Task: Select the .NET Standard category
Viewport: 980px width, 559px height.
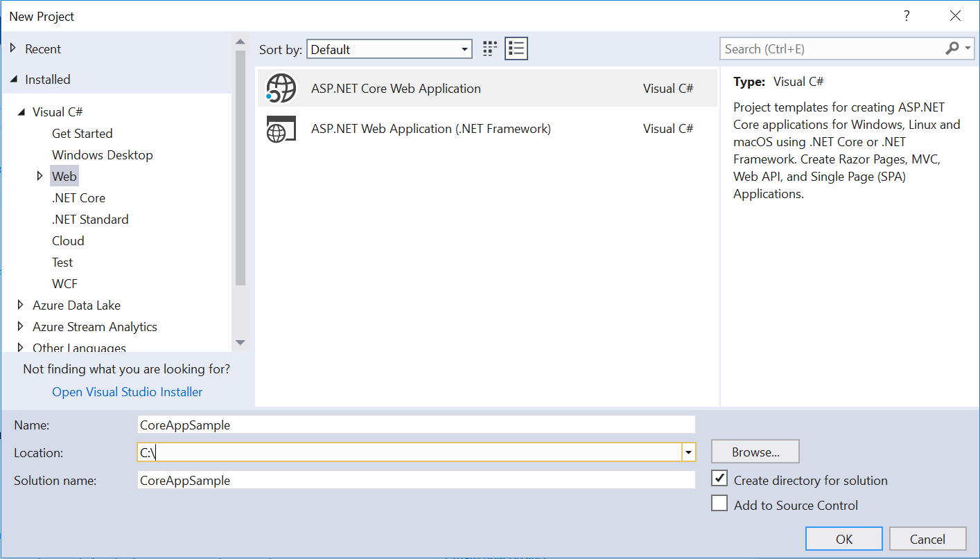Action: tap(90, 219)
